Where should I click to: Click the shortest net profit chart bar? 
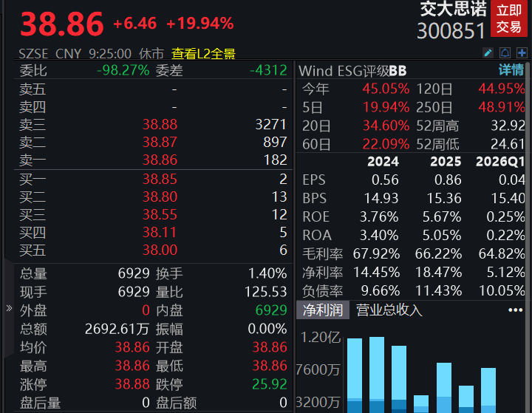click(421, 404)
